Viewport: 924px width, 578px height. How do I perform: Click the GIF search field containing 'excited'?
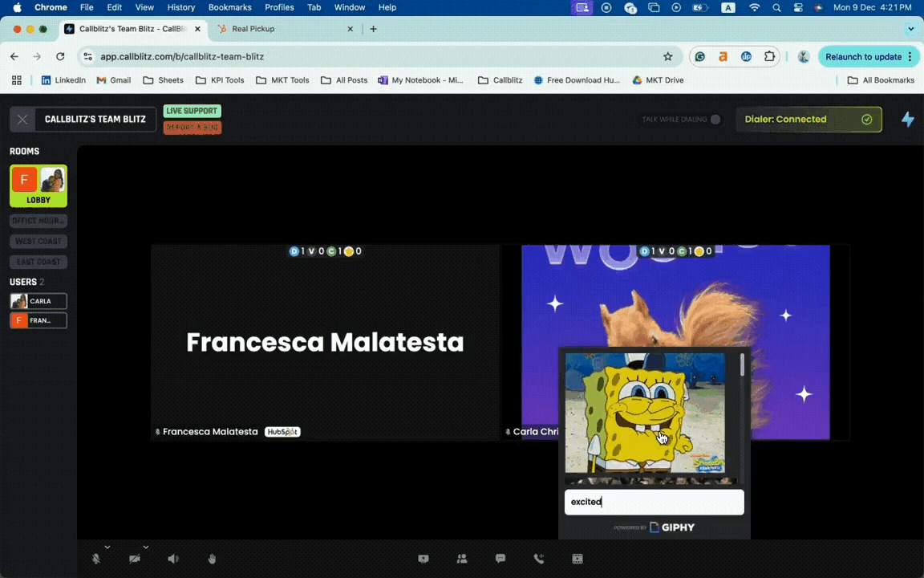pos(654,502)
